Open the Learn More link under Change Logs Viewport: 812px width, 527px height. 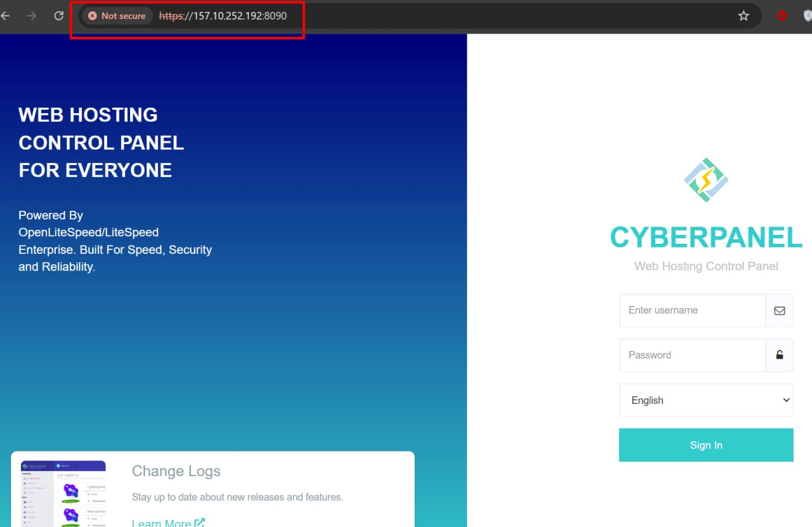pos(162,522)
